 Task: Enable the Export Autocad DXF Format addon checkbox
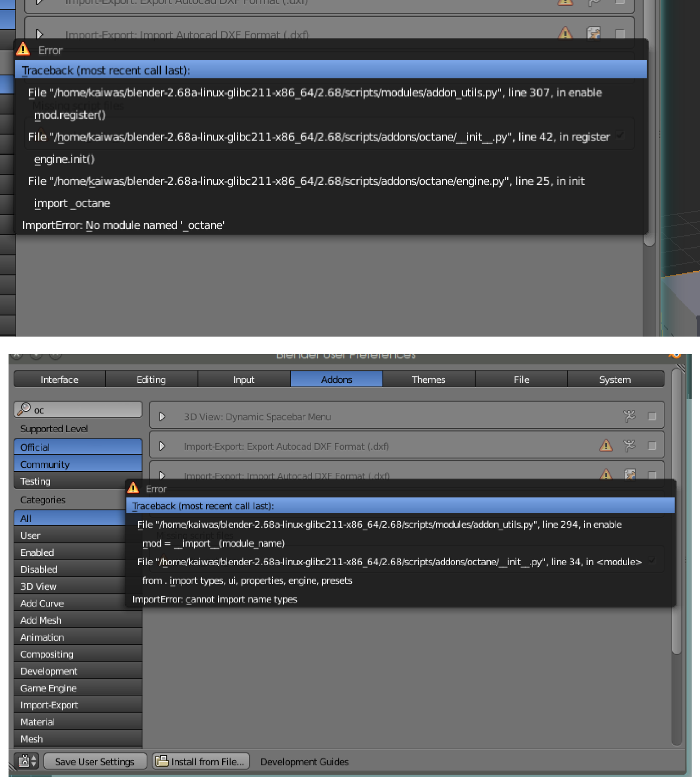(652, 446)
